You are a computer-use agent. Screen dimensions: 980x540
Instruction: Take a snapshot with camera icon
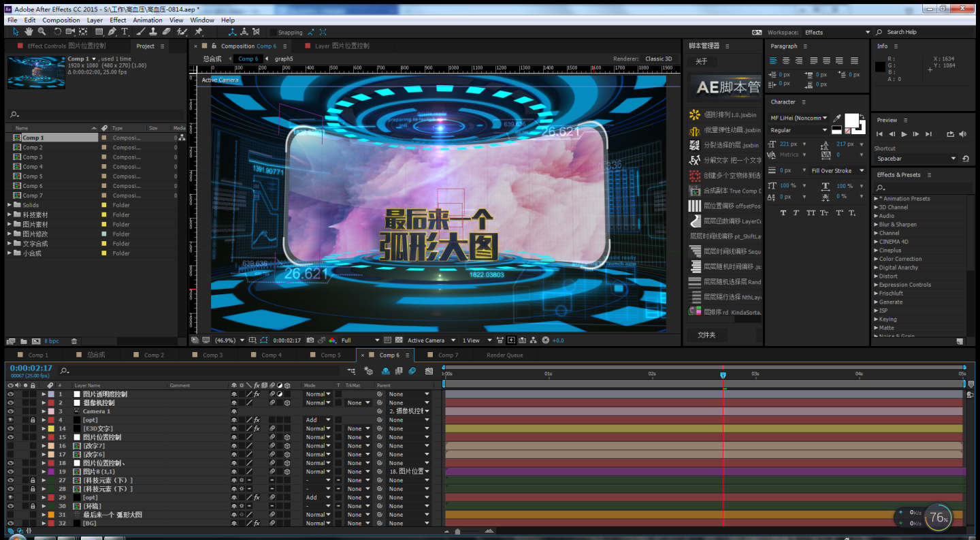click(310, 340)
